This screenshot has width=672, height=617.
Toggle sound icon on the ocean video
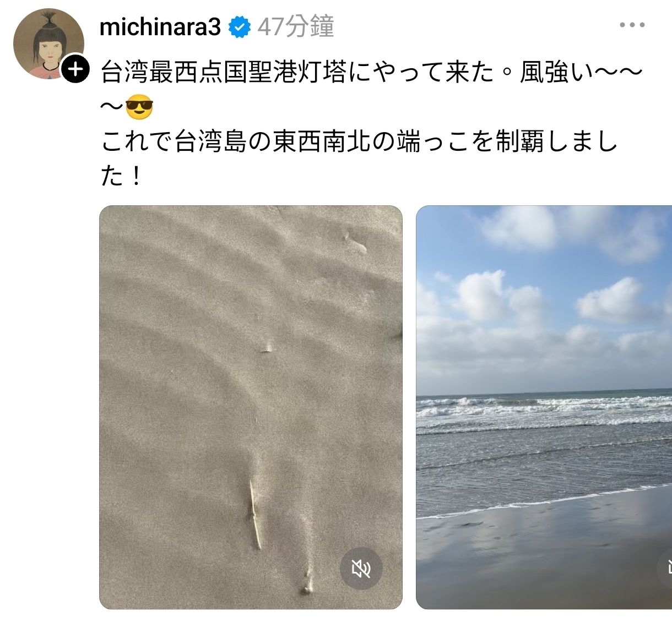tap(665, 567)
